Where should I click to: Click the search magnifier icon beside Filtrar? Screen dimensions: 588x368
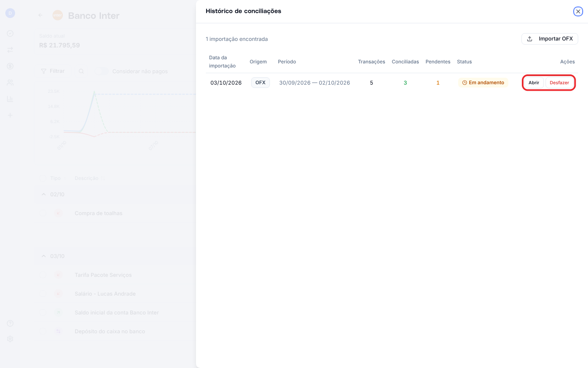[x=81, y=71]
